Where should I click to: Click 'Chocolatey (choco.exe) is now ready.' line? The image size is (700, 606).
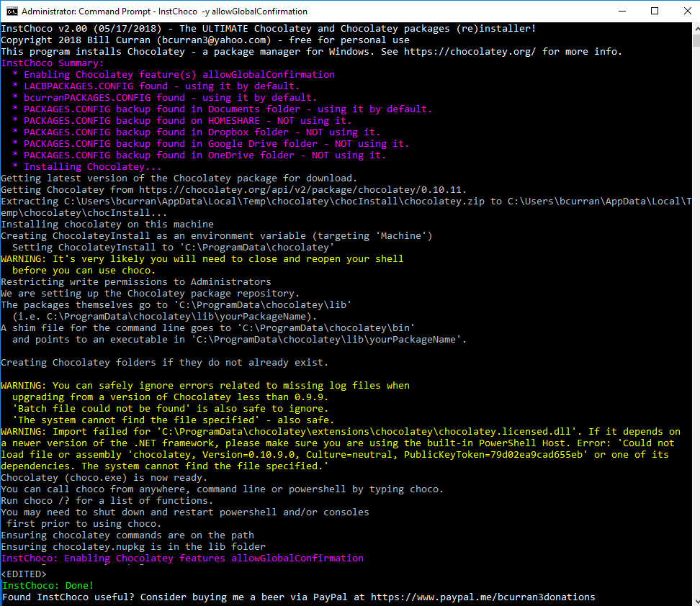[104, 478]
